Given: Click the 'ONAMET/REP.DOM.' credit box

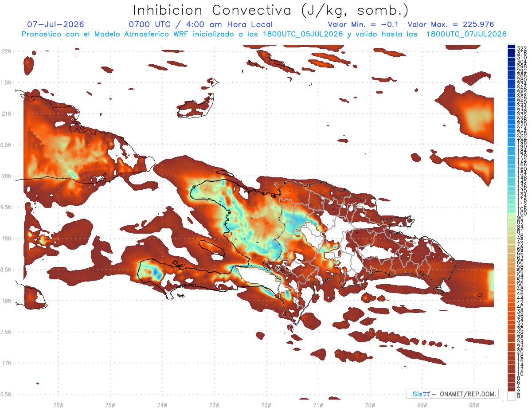Looking at the screenshot, I should tap(451, 394).
